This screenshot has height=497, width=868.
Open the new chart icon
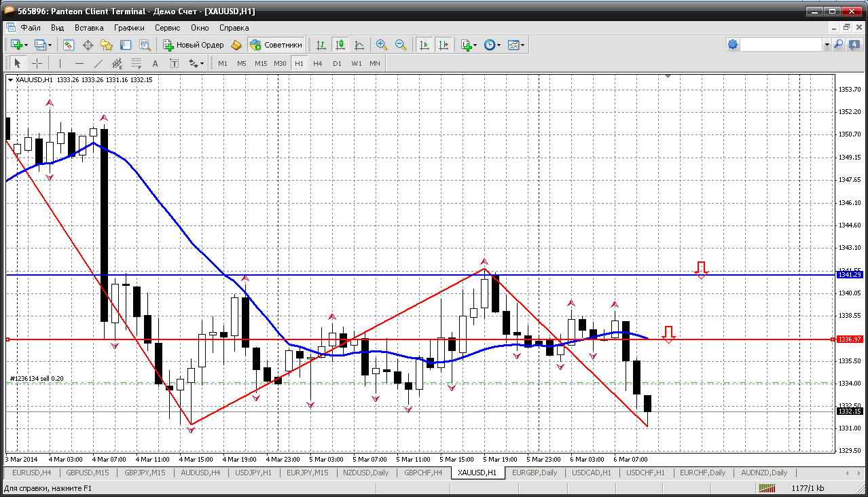pyautogui.click(x=16, y=45)
